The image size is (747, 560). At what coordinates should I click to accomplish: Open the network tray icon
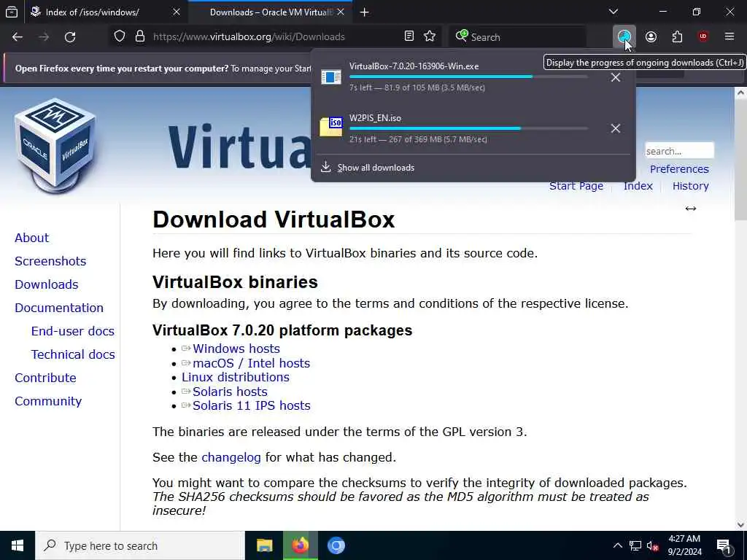(635, 545)
